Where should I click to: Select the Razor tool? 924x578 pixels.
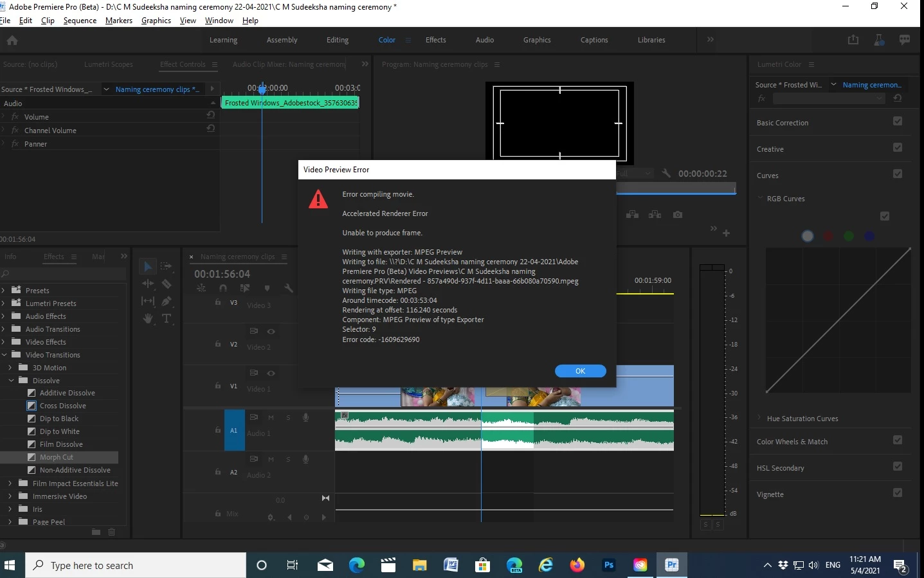167,284
